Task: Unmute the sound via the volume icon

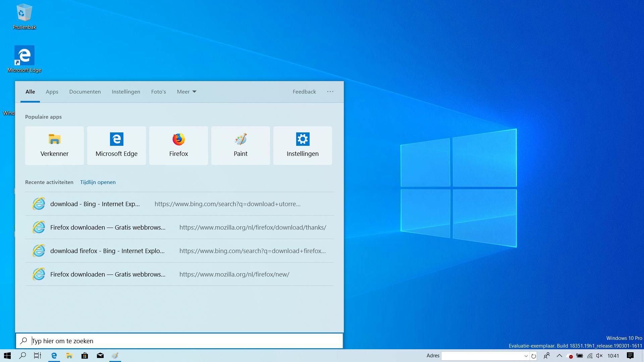Action: 599,356
